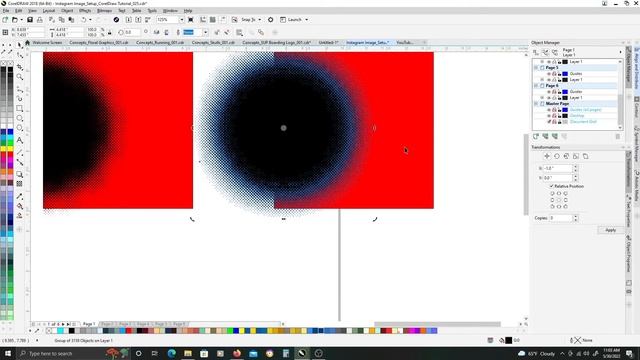This screenshot has width=640, height=360.
Task: Select the Zoom magnifier tool
Action: tap(20, 77)
